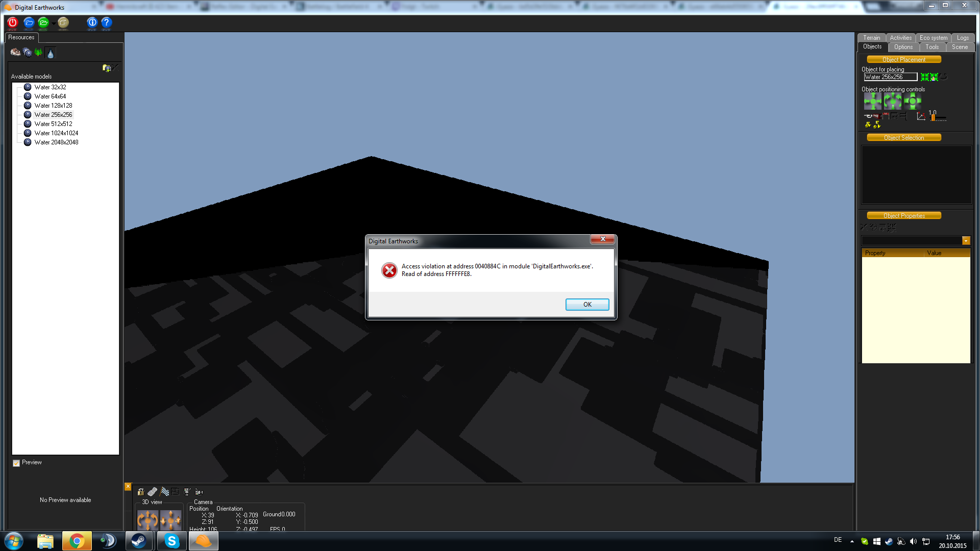Adjust the orange positioning step slider

click(933, 118)
